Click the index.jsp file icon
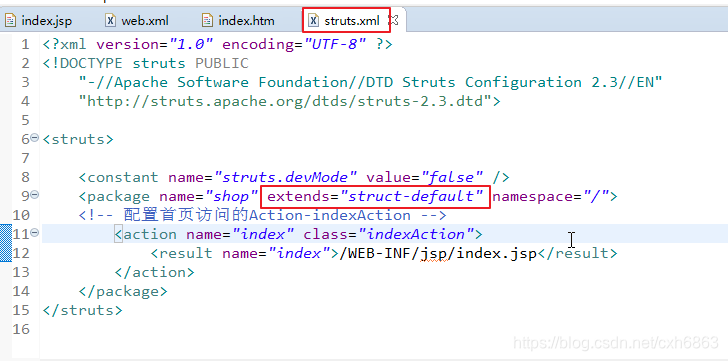The image size is (728, 361). coord(11,21)
